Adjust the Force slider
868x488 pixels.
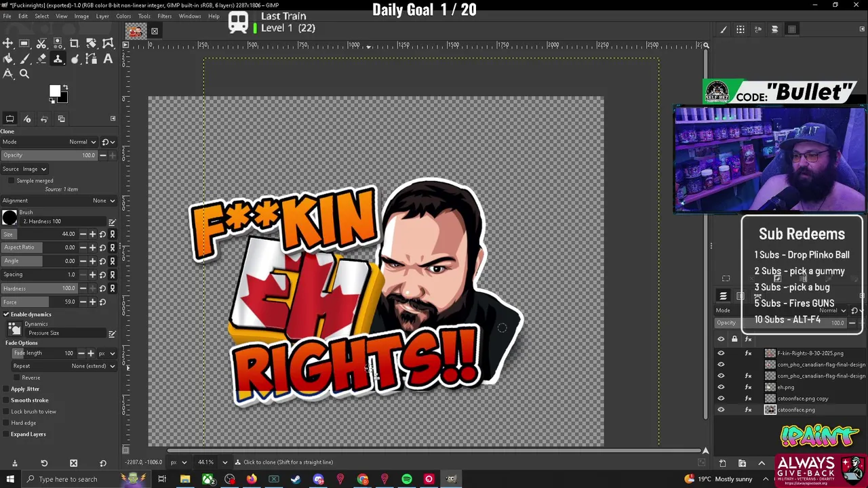tap(40, 302)
